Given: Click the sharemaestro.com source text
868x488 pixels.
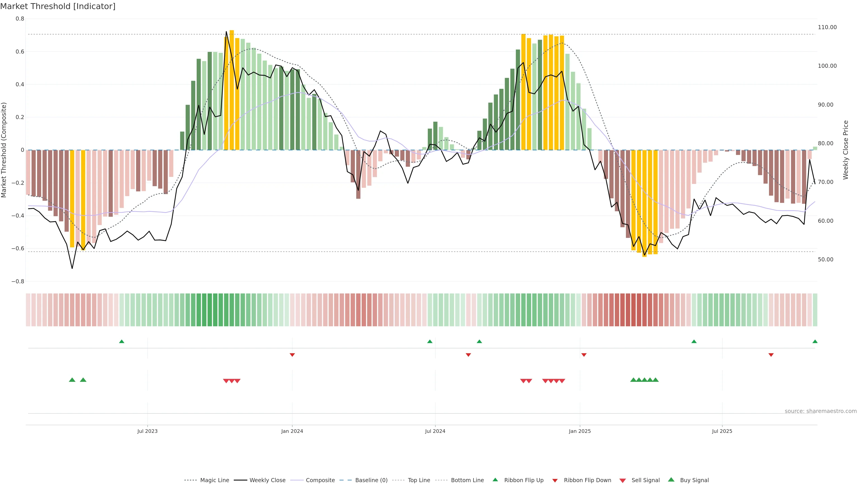Looking at the screenshot, I should click(820, 411).
